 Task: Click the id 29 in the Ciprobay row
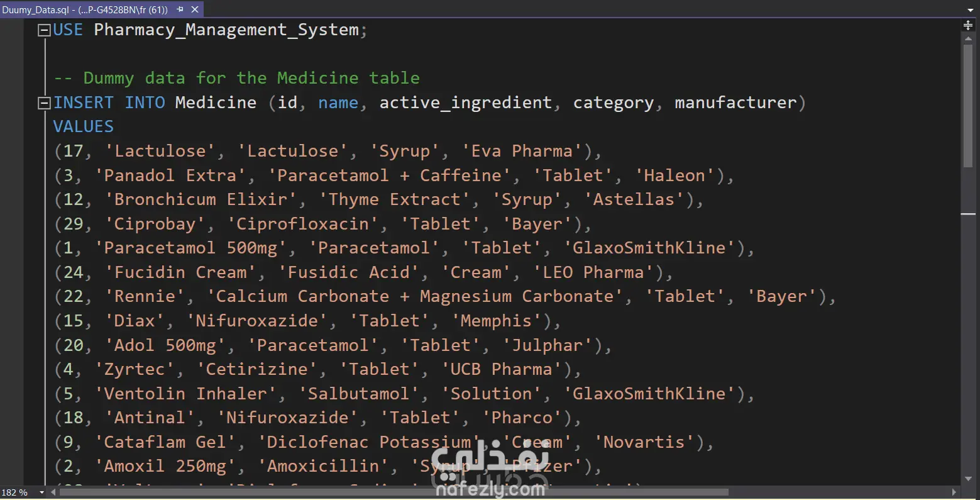[73, 224]
